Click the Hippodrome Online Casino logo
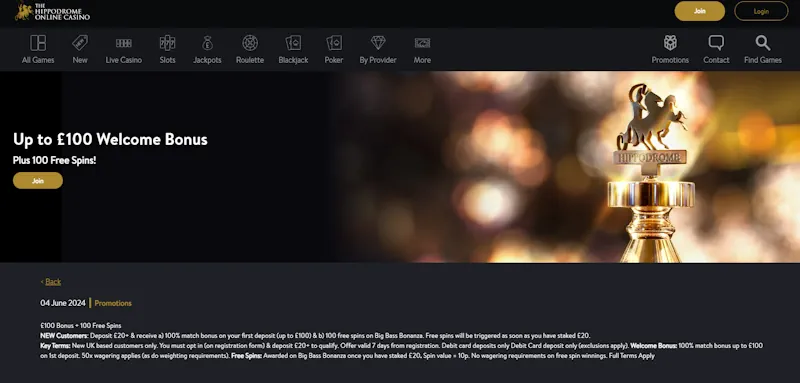800x383 pixels. point(52,11)
